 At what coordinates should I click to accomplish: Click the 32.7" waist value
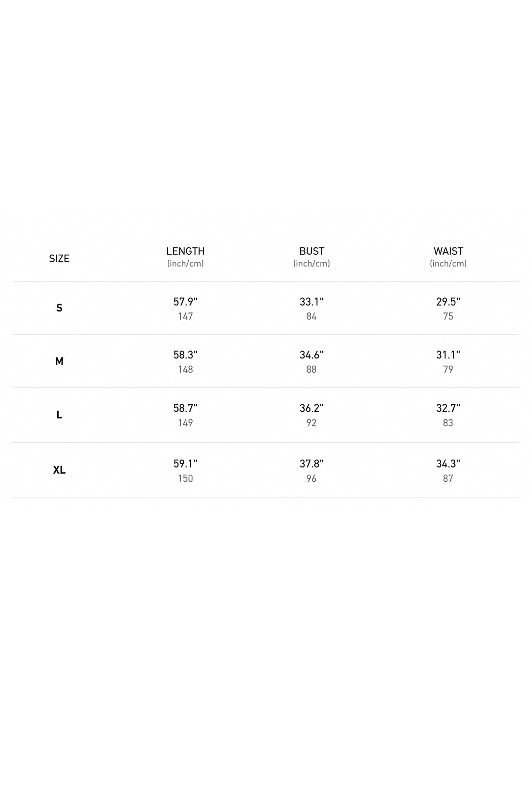pos(448,408)
